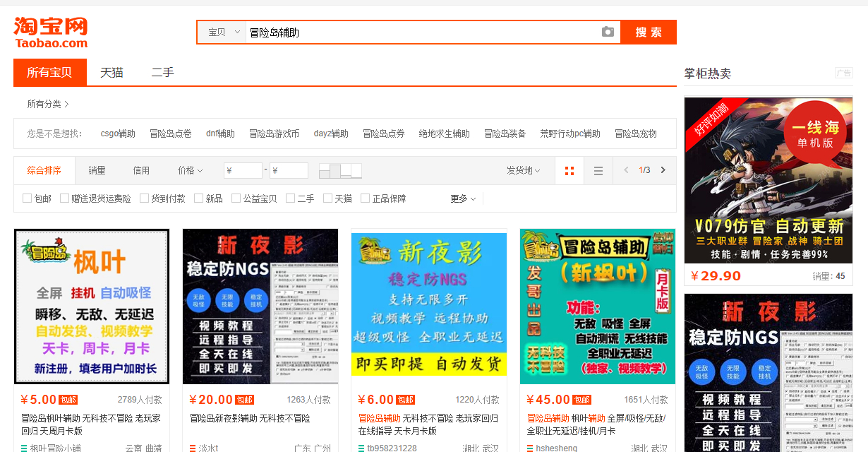Click suggested search dnf辅助

tap(220, 133)
